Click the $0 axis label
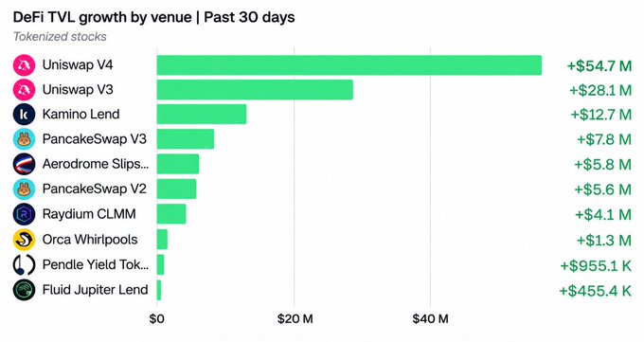Image resolution: width=644 pixels, height=342 pixels. click(x=156, y=319)
